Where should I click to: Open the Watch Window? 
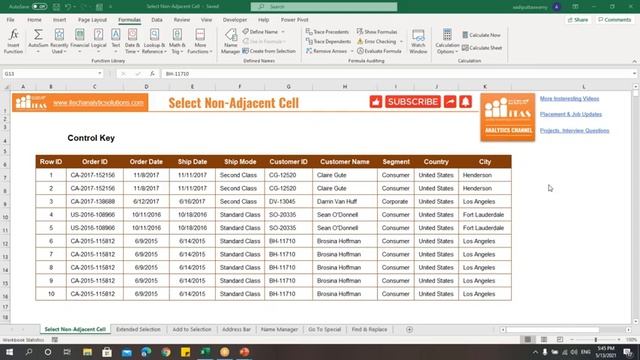click(x=418, y=41)
